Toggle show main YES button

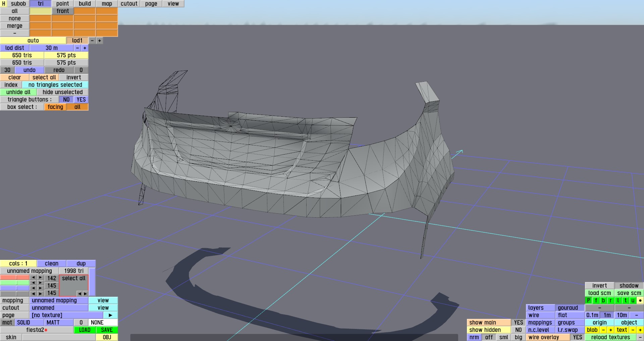click(x=519, y=323)
